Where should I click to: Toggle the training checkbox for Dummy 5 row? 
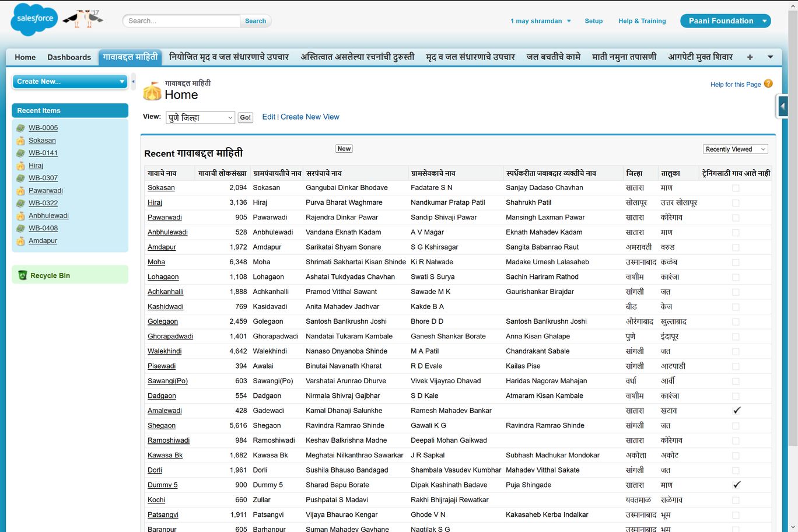click(736, 485)
